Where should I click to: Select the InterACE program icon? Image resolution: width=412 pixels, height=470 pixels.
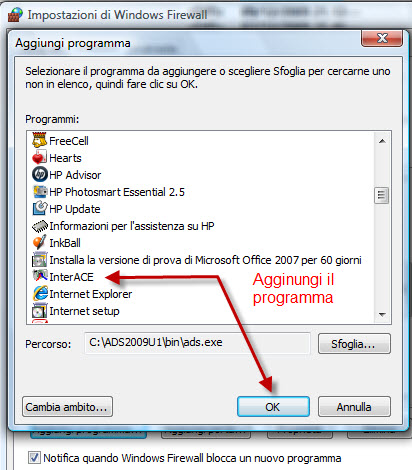tap(39, 276)
